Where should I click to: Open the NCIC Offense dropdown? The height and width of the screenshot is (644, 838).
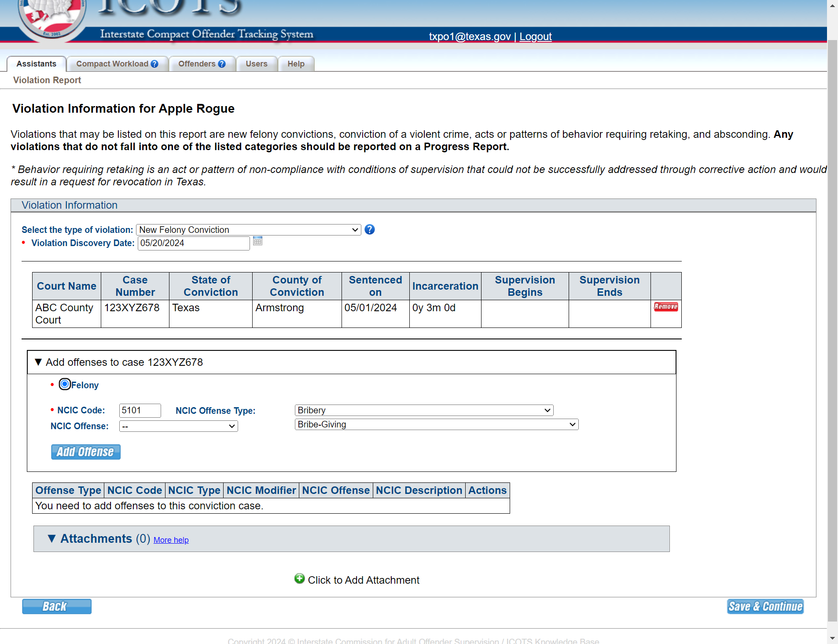[x=179, y=426]
